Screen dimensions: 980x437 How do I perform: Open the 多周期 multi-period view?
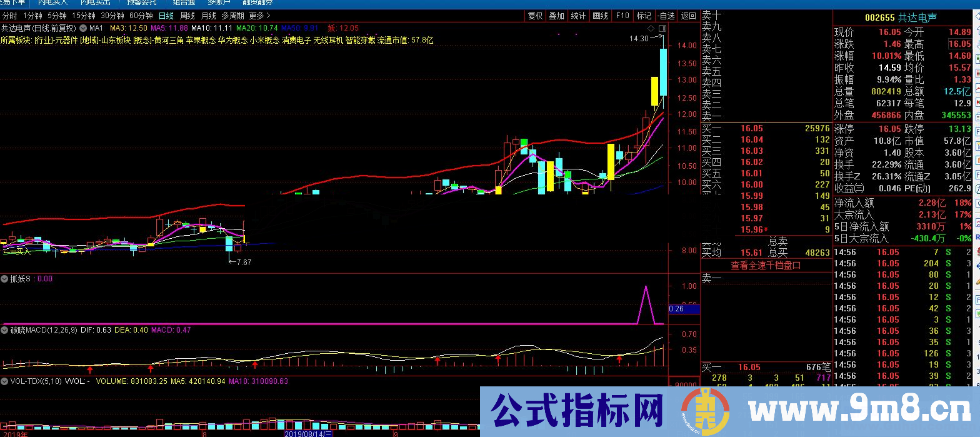232,16
